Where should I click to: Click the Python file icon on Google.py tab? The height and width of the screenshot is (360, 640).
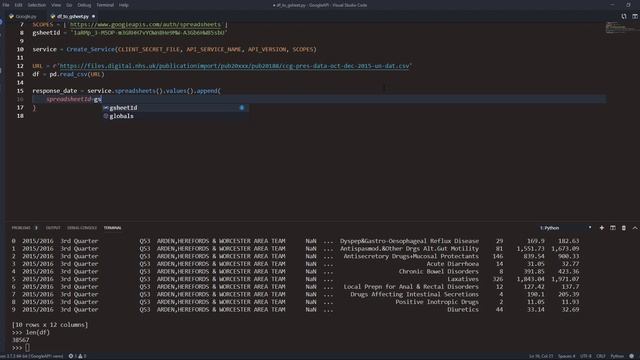11,16
